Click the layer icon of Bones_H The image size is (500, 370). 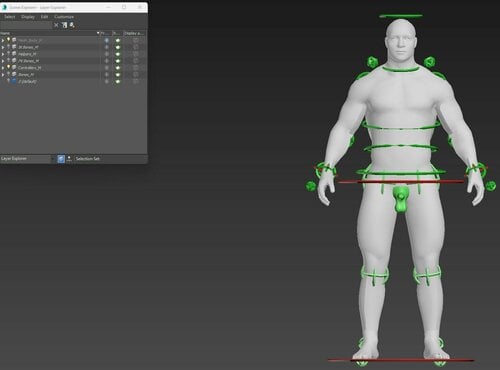point(14,74)
